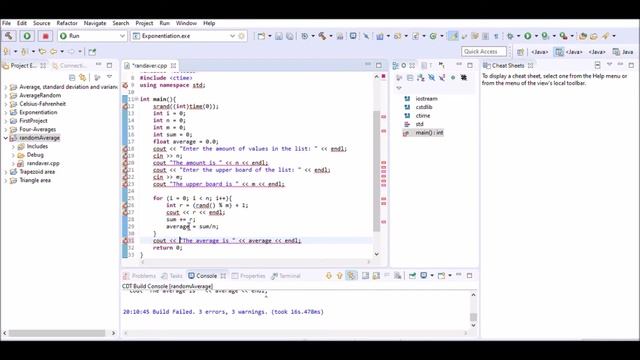The height and width of the screenshot is (360, 640).
Task: Select the Connections view tab
Action: (70, 65)
